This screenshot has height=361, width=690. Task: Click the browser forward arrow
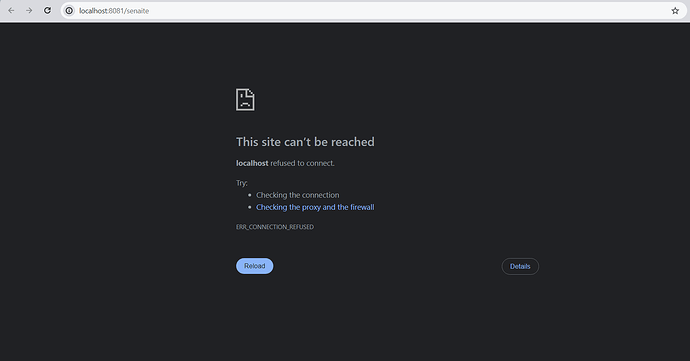tap(29, 11)
